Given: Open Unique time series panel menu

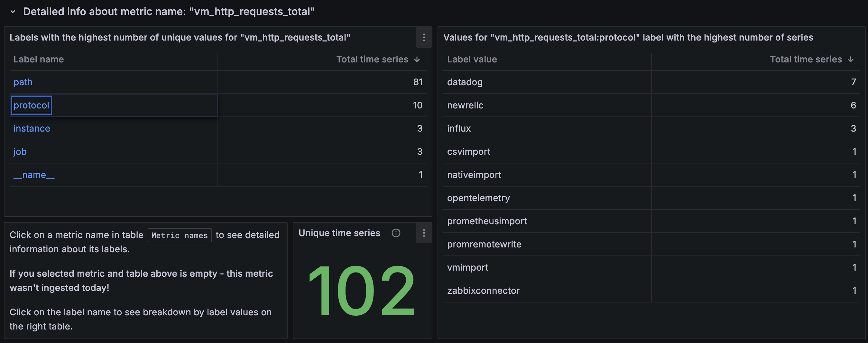Looking at the screenshot, I should [424, 233].
